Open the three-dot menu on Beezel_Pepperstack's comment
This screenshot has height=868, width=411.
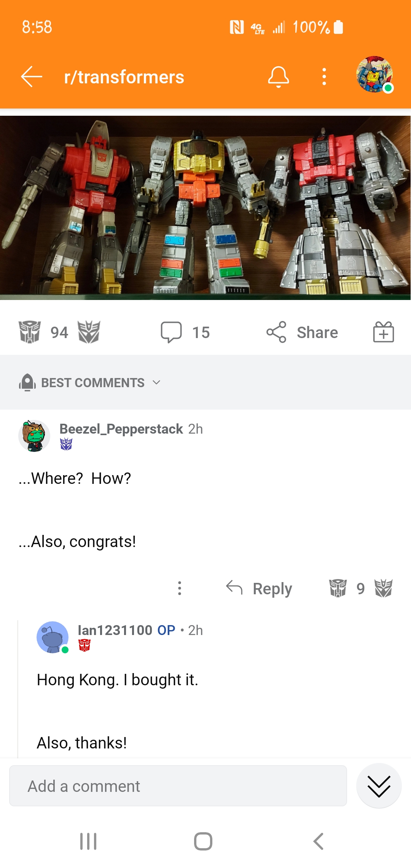tap(180, 588)
